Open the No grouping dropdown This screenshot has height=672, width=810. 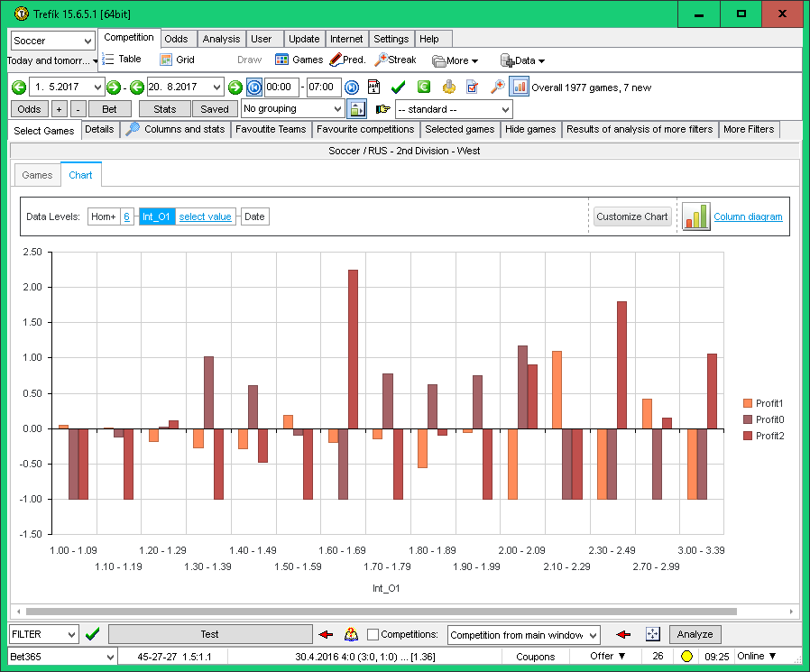point(292,109)
